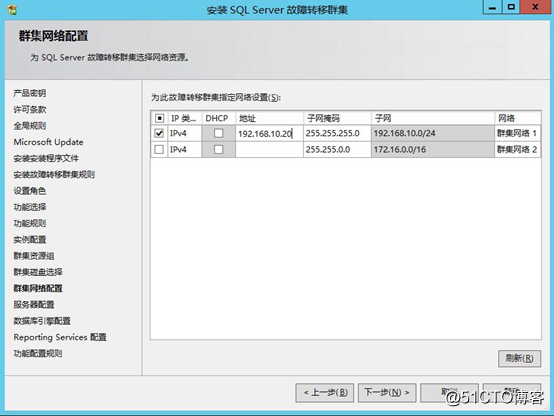This screenshot has width=554, height=416.
Task: Click the DHCP column header
Action: [x=218, y=118]
